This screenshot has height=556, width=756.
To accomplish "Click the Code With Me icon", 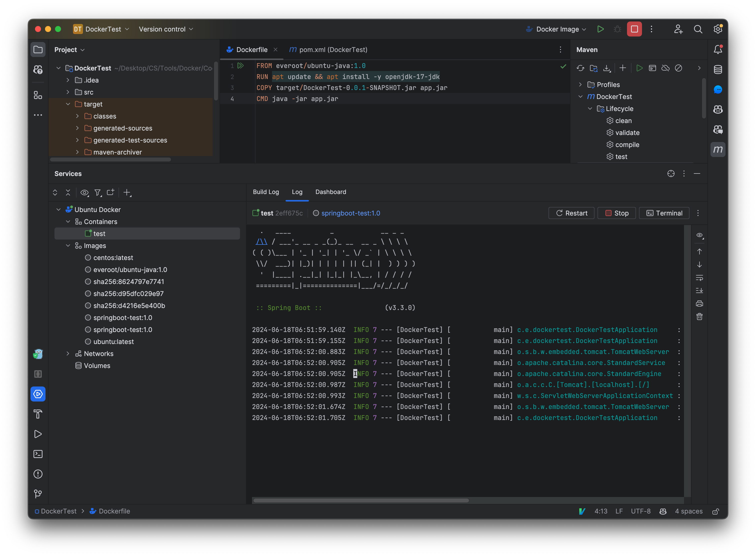I will (678, 29).
